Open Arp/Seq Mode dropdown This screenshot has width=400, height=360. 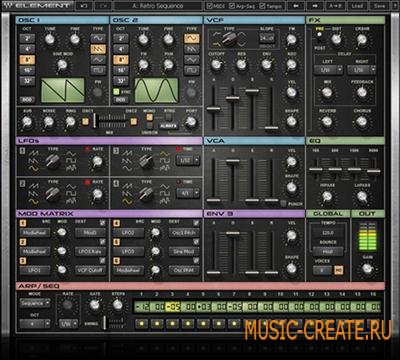pyautogui.click(x=35, y=303)
